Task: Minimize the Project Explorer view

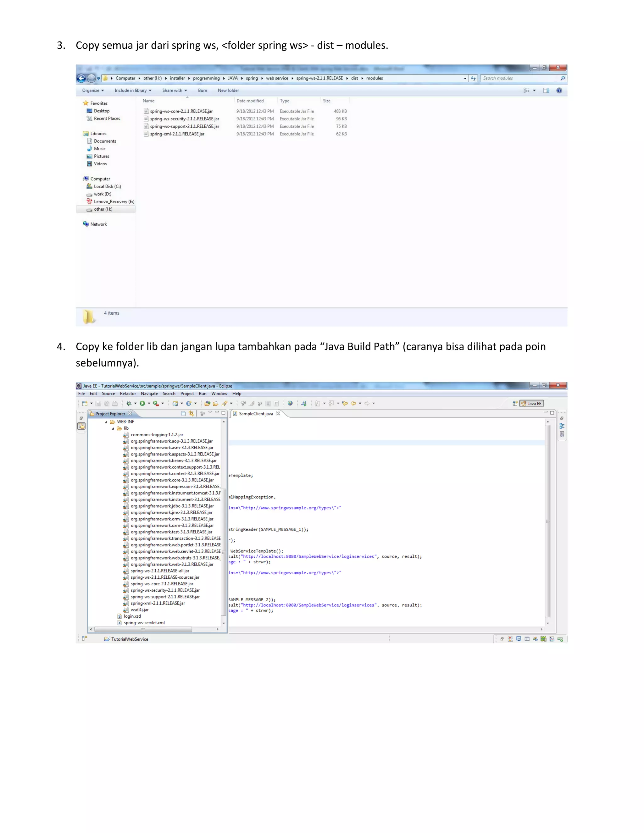Action: pyautogui.click(x=217, y=412)
